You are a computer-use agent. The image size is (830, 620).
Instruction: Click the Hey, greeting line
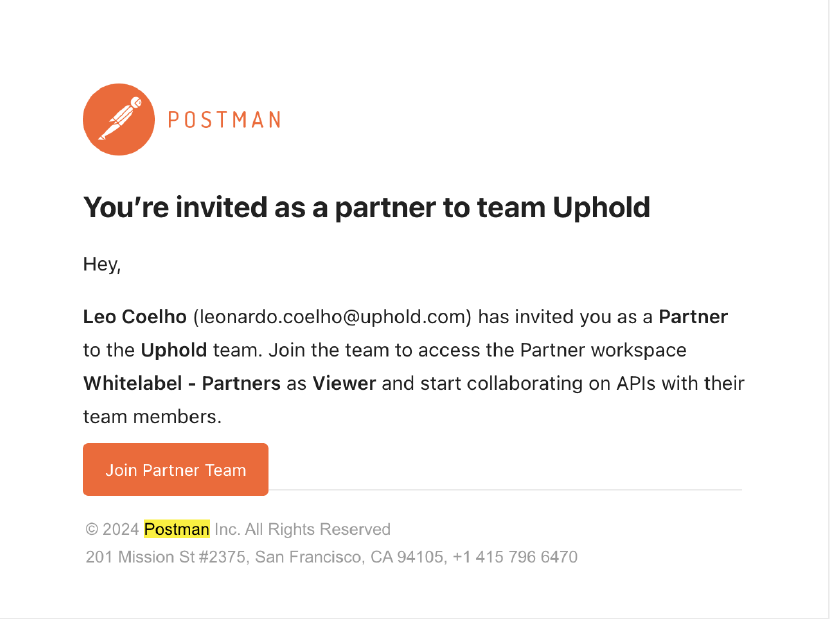coord(102,264)
